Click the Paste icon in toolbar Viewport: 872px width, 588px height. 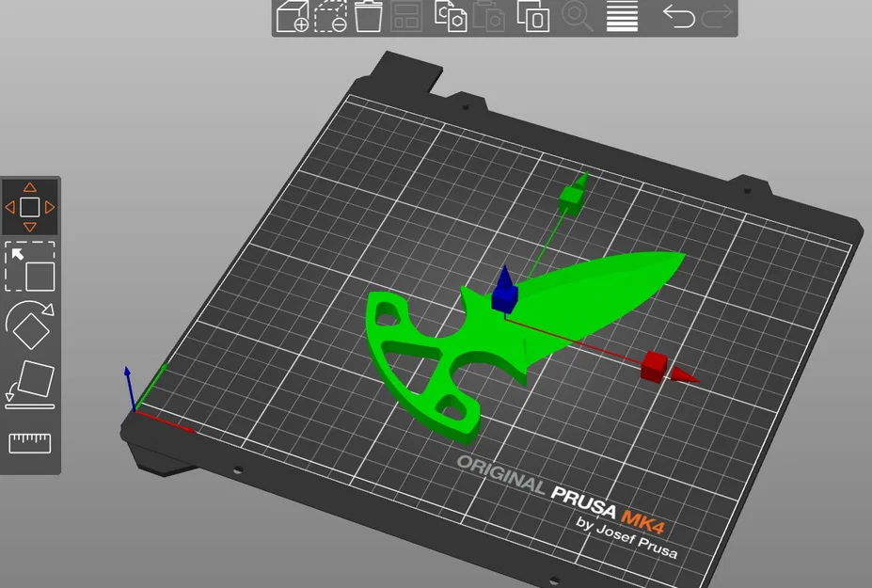point(489,16)
